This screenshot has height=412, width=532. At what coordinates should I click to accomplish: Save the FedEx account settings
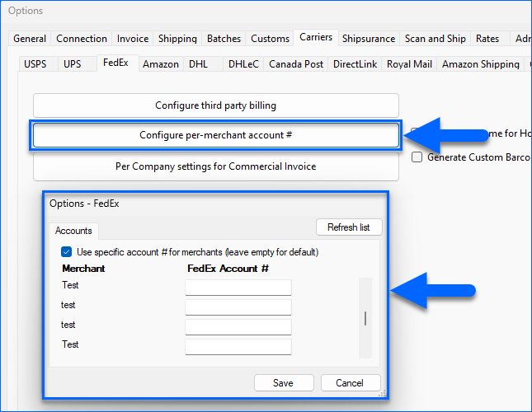point(284,383)
